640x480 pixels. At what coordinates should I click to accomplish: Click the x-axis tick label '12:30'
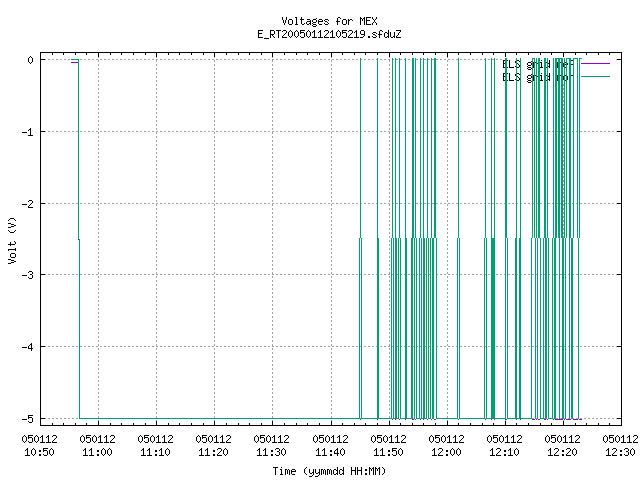tap(620, 452)
